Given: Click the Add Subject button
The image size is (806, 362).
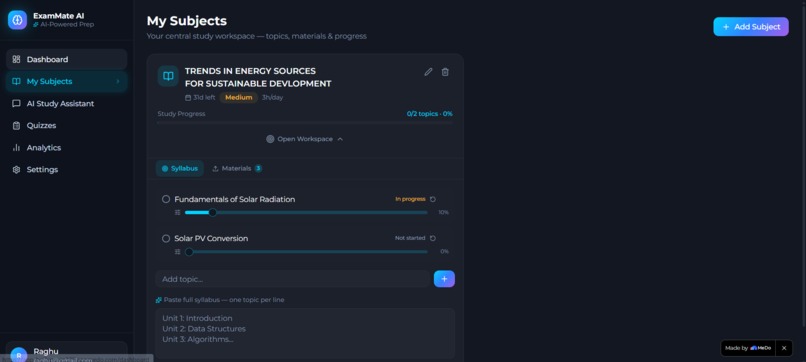Looking at the screenshot, I should click(750, 27).
